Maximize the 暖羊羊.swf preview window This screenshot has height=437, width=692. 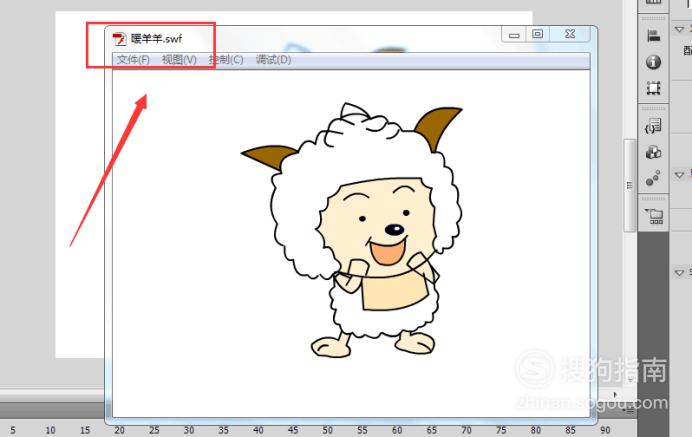[537, 34]
